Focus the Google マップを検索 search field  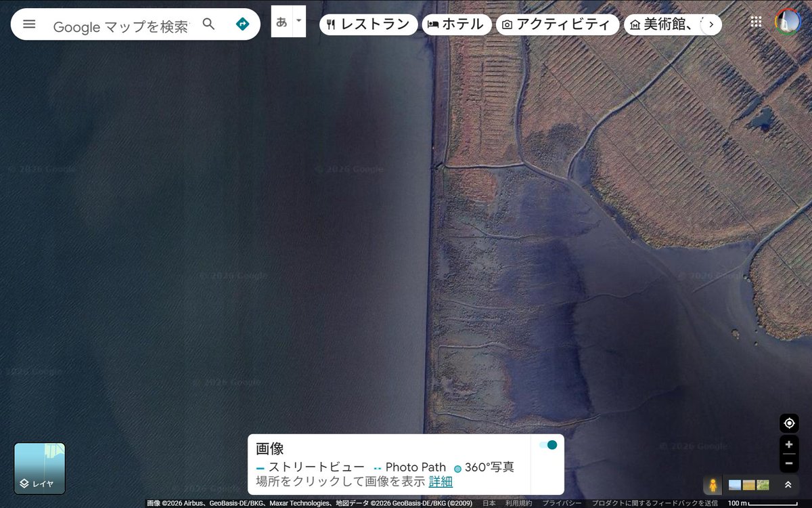click(x=122, y=26)
